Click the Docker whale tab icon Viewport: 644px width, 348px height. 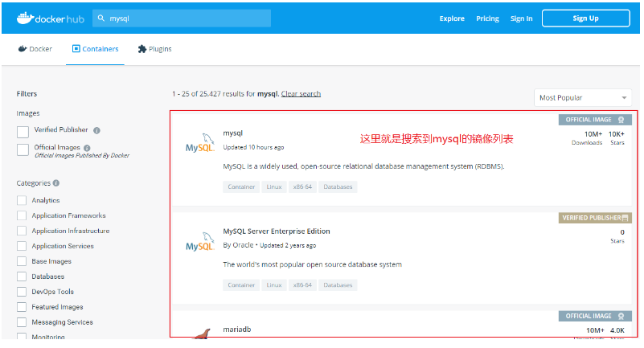click(23, 49)
